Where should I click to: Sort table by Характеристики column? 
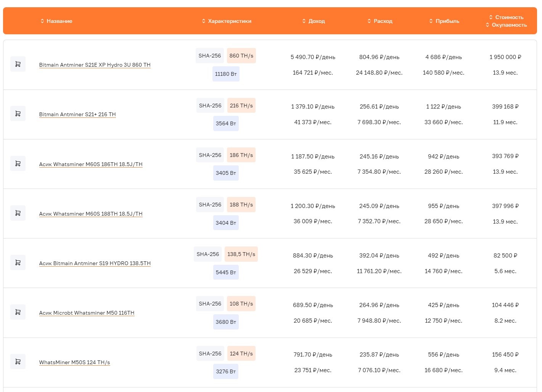coord(227,21)
